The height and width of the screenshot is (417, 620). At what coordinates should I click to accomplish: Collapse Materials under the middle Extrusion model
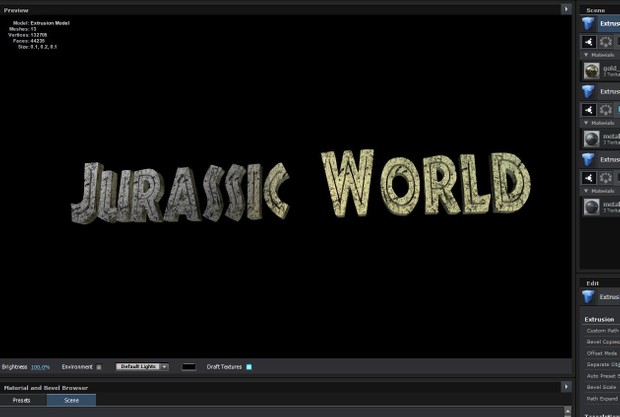586,123
